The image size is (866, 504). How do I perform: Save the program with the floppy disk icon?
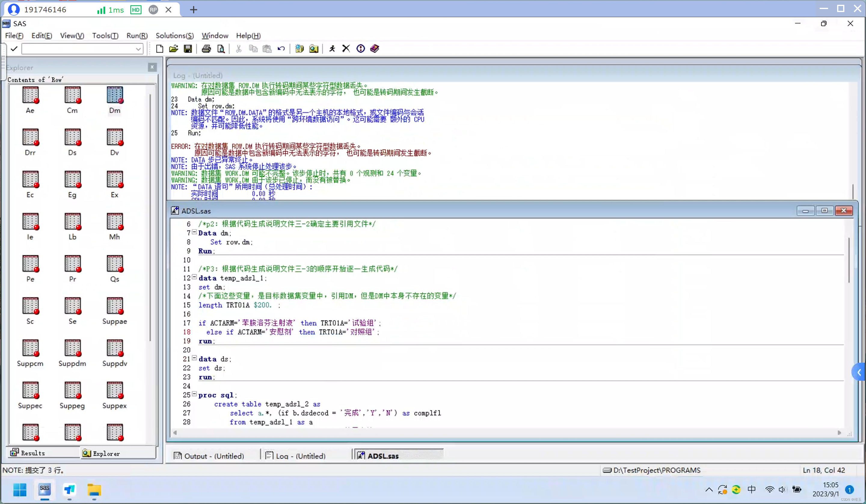coord(188,49)
